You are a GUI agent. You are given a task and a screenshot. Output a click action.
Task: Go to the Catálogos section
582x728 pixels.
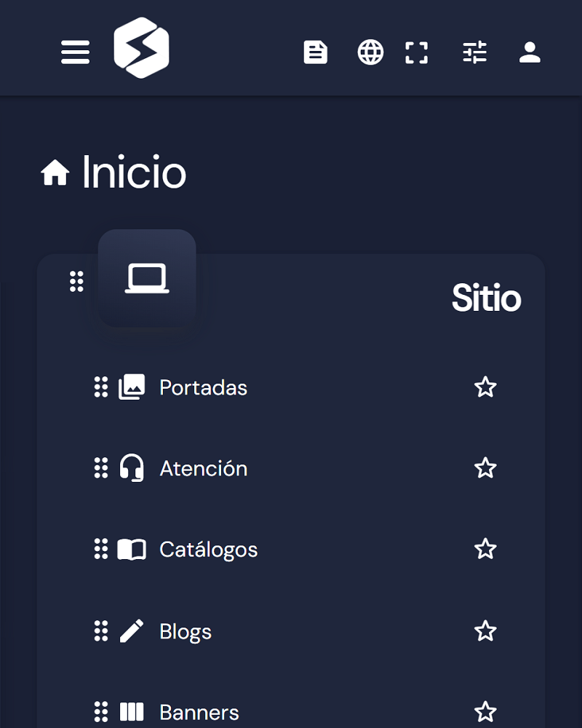[208, 550]
